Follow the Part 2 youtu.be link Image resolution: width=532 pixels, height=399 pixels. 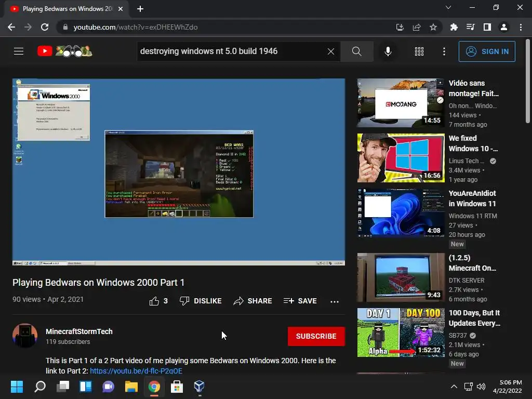[x=136, y=370]
